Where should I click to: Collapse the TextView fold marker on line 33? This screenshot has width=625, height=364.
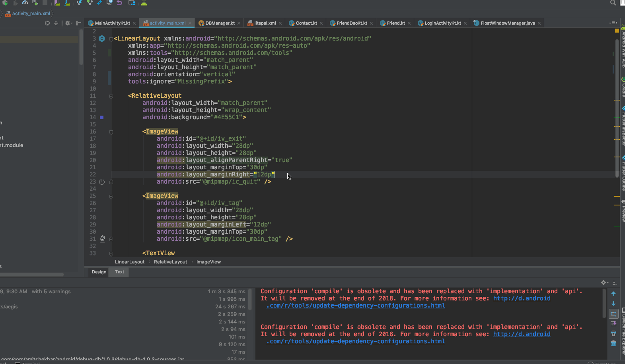pyautogui.click(x=111, y=253)
